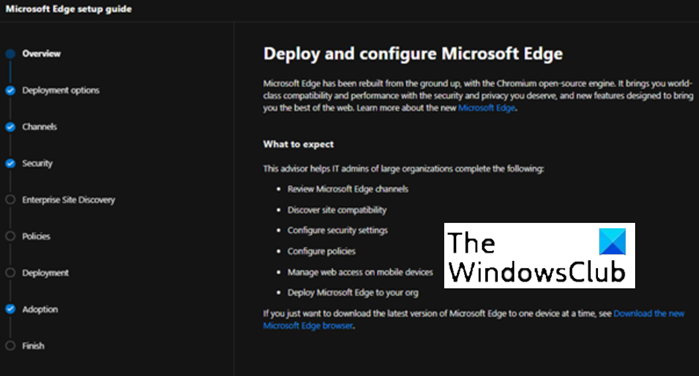Screen dimensions: 699x376
Task: Click the blue checkmark beside Deployment options
Action: 10,91
